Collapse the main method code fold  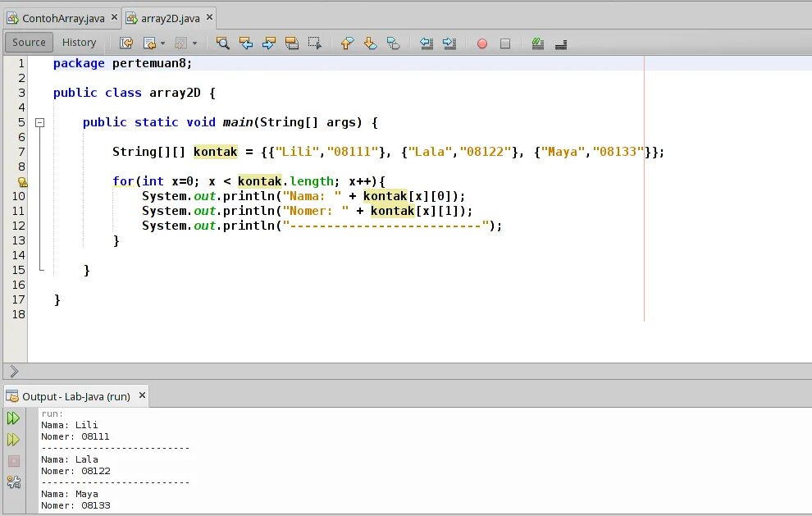click(x=39, y=121)
